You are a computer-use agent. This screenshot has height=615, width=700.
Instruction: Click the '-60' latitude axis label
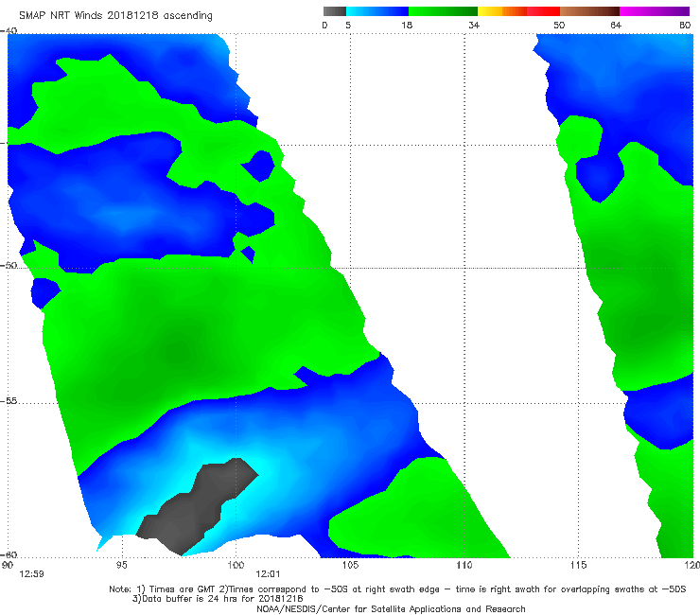9,554
